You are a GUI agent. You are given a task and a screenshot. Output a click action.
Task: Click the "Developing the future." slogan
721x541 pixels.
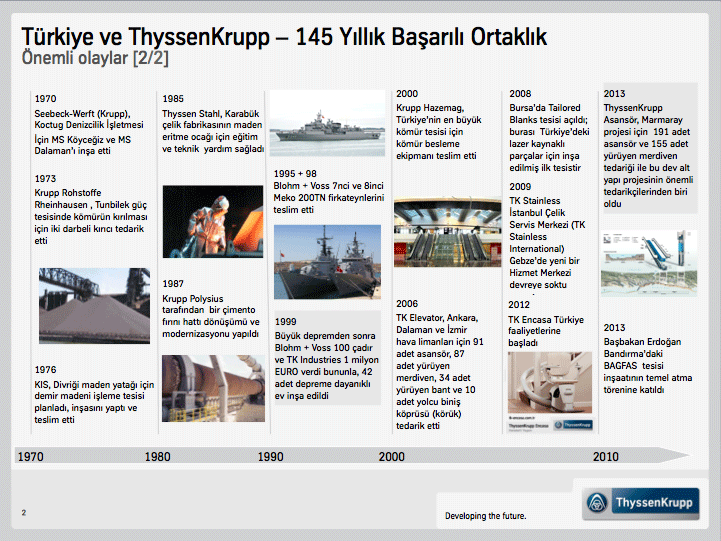coord(486,516)
